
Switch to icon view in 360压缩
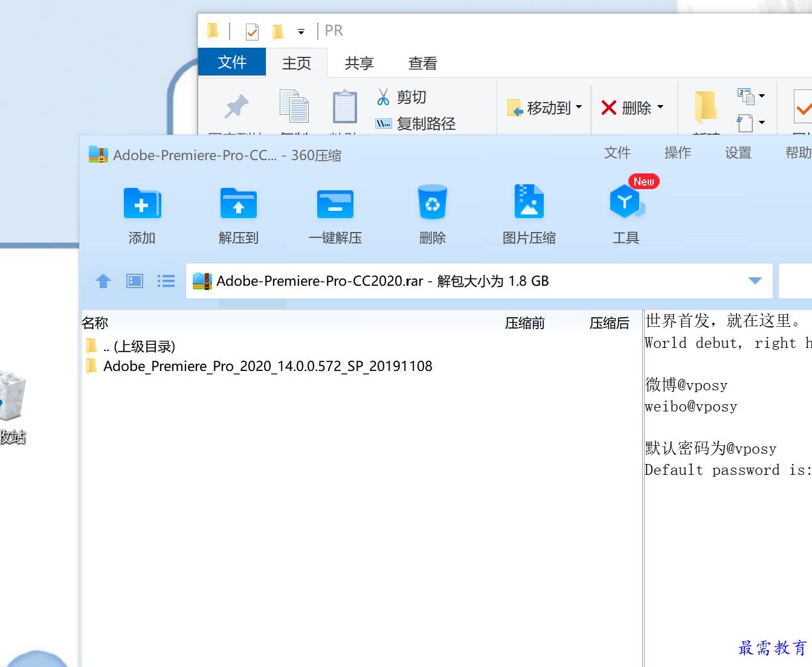pyautogui.click(x=135, y=281)
